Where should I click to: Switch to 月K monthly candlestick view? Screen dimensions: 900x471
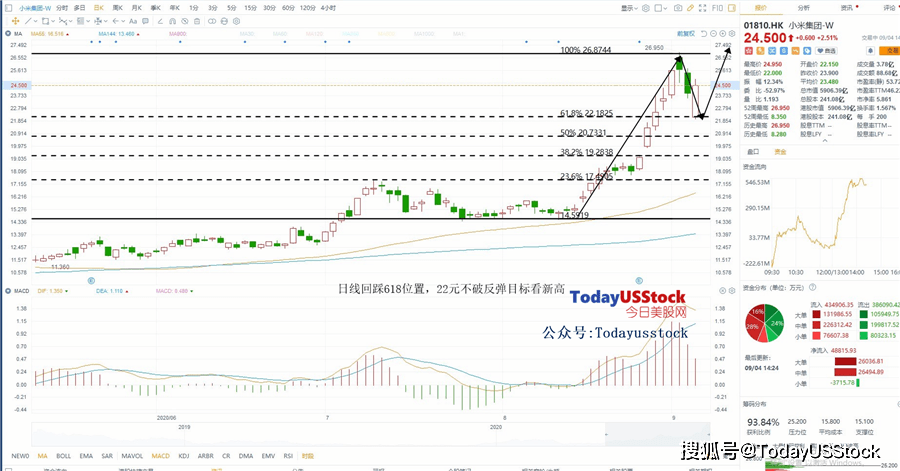coord(137,8)
